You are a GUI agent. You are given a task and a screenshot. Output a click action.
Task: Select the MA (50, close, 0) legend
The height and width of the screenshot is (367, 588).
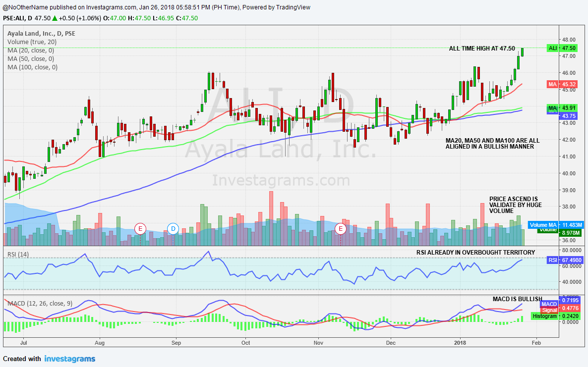coord(31,58)
